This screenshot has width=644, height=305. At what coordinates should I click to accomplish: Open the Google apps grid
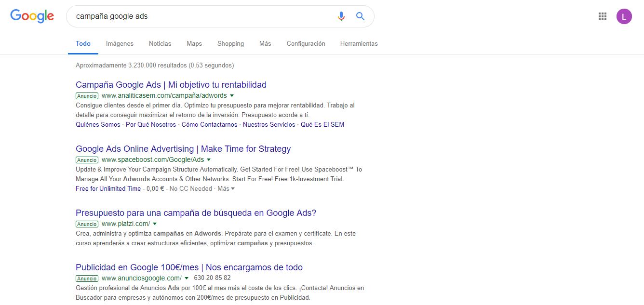coord(602,16)
